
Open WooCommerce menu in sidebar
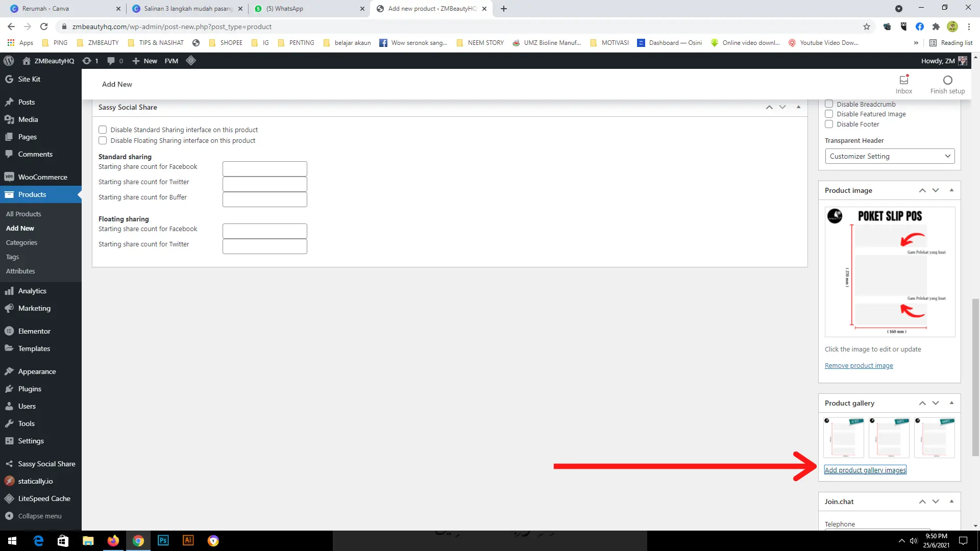[x=41, y=177]
